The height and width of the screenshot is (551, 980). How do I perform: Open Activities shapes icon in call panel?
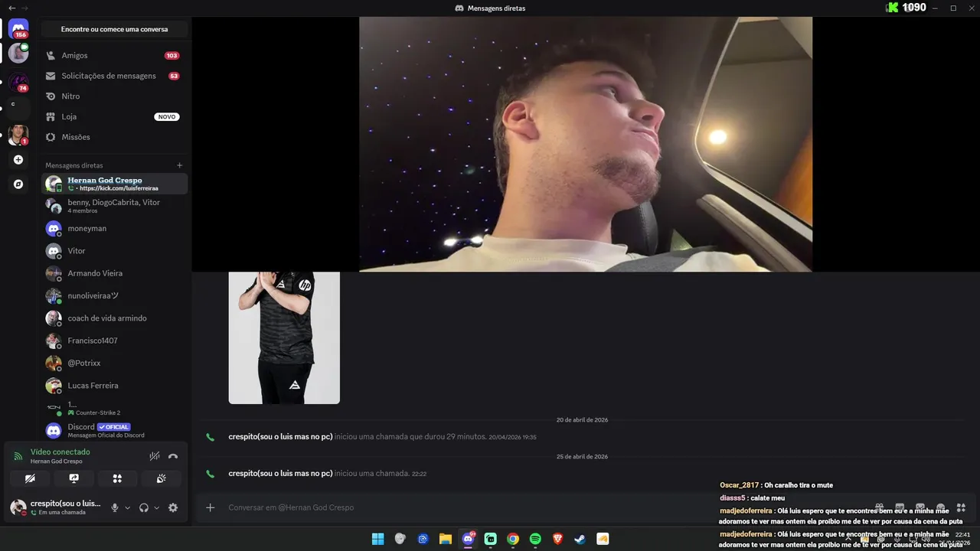click(x=117, y=478)
